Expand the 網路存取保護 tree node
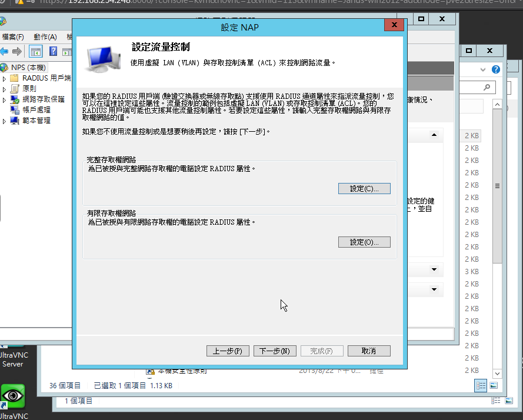This screenshot has width=523, height=420. point(4,100)
